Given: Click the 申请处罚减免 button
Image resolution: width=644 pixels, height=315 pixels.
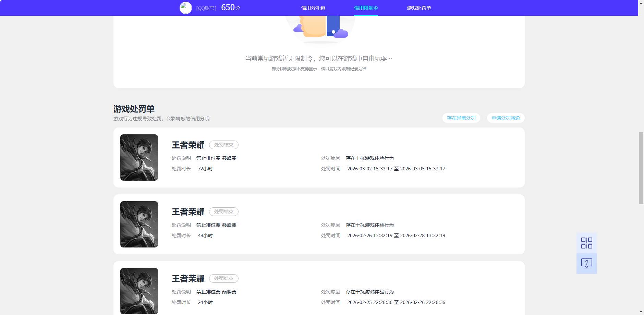Looking at the screenshot, I should pyautogui.click(x=506, y=118).
